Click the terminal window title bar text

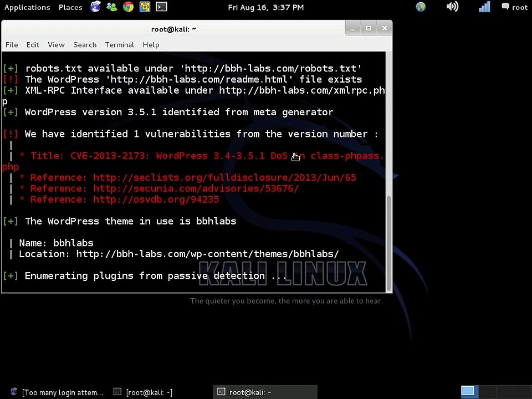[x=173, y=29]
